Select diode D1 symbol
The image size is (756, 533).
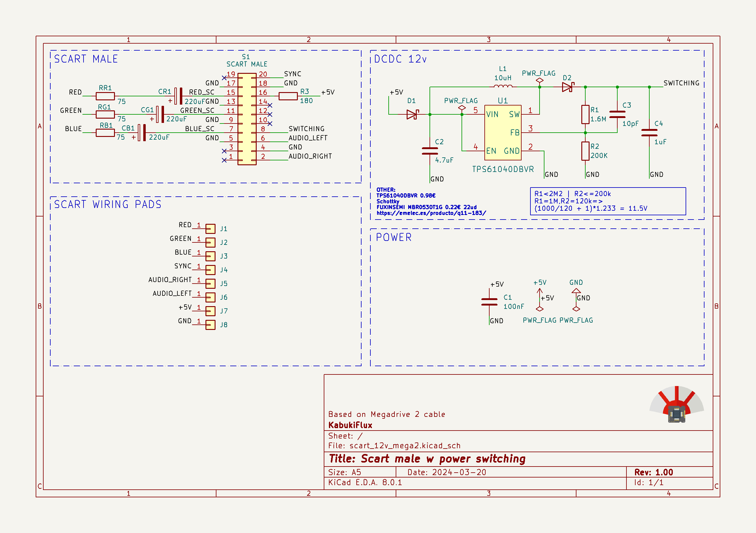412,114
